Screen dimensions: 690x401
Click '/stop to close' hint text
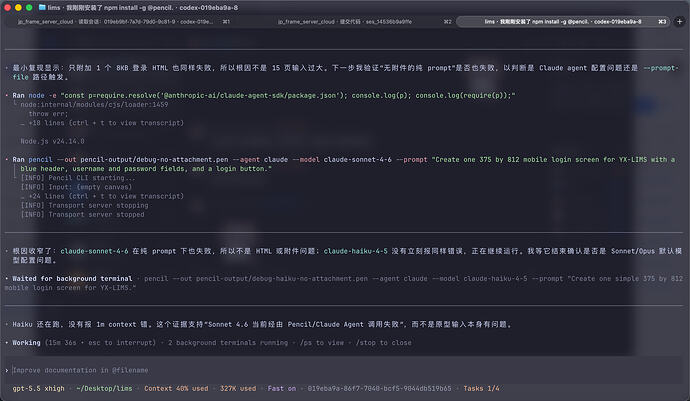pos(383,342)
